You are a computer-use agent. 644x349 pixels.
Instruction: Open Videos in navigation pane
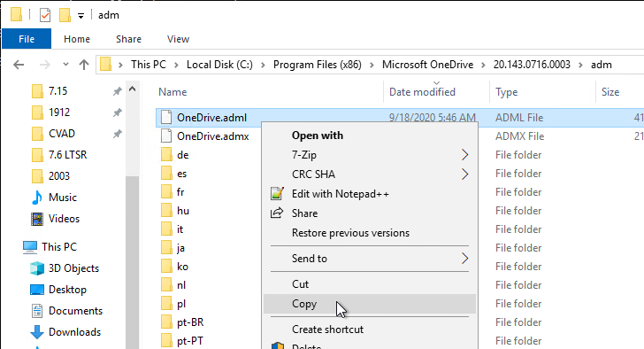[x=64, y=219]
